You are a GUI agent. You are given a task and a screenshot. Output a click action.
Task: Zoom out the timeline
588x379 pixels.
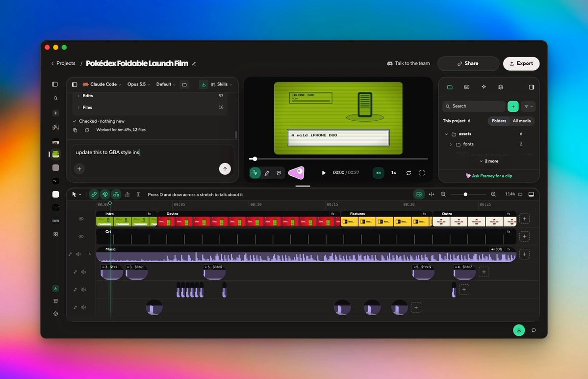pos(443,194)
